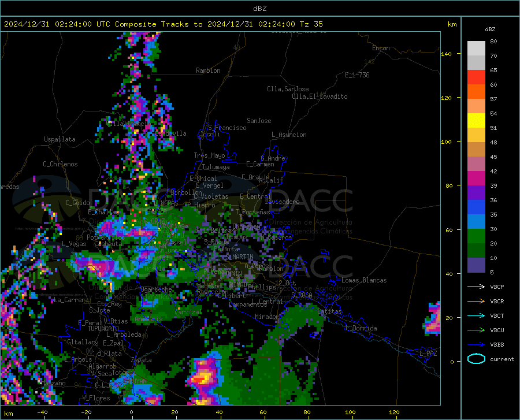Pick the bright yellow 54-51 dBZ swatch
Image resolution: width=520 pixels, height=420 pixels.
[x=476, y=121]
